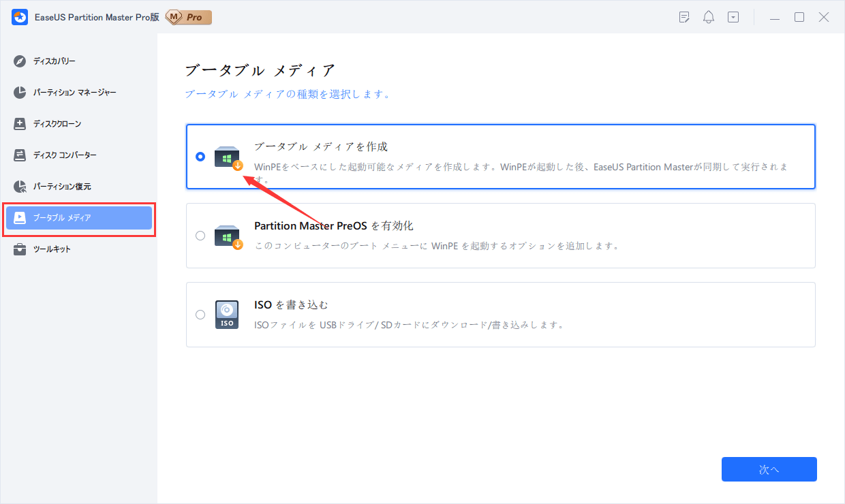The height and width of the screenshot is (504, 845).
Task: Open the ディスク コンバーター section
Action: pyautogui.click(x=66, y=155)
